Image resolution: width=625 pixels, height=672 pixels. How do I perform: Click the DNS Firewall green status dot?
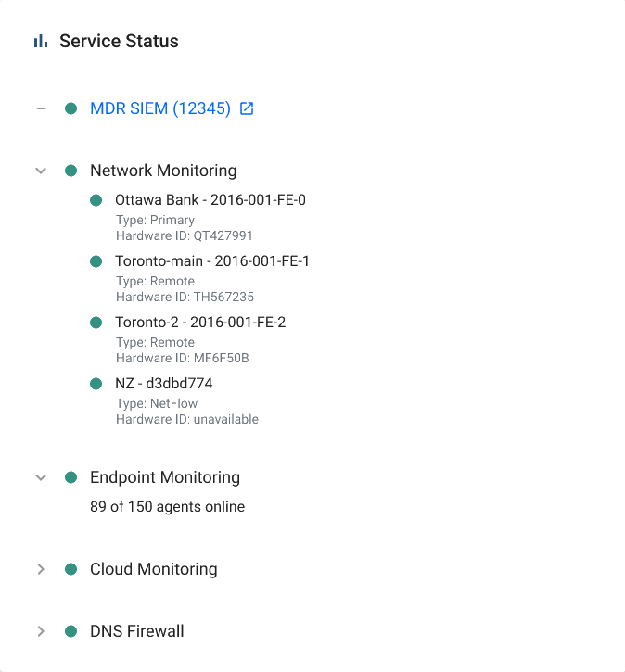click(x=70, y=631)
